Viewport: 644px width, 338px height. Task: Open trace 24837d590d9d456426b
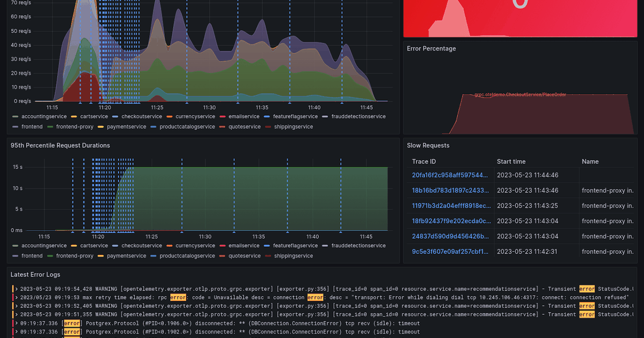pyautogui.click(x=450, y=236)
